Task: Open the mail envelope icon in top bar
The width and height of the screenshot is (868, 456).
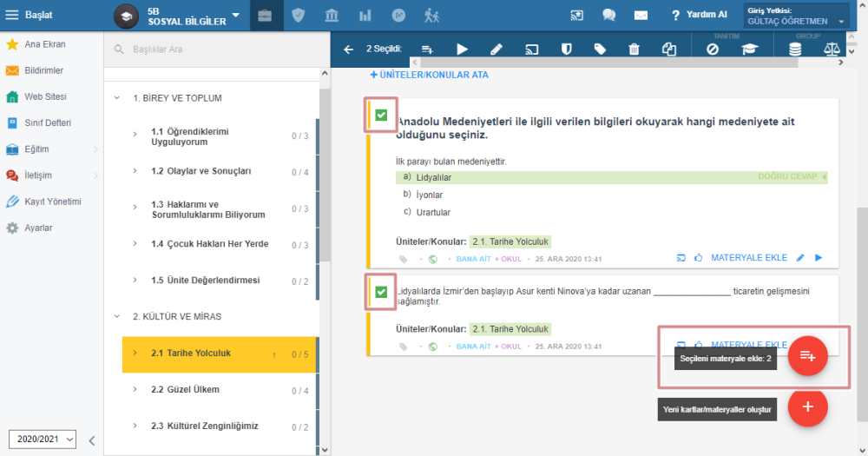Action: (641, 16)
